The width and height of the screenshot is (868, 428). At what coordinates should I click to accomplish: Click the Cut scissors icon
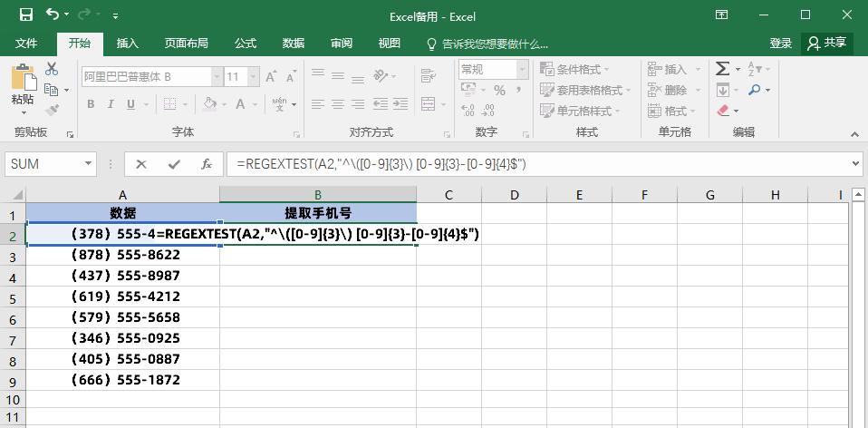(52, 69)
